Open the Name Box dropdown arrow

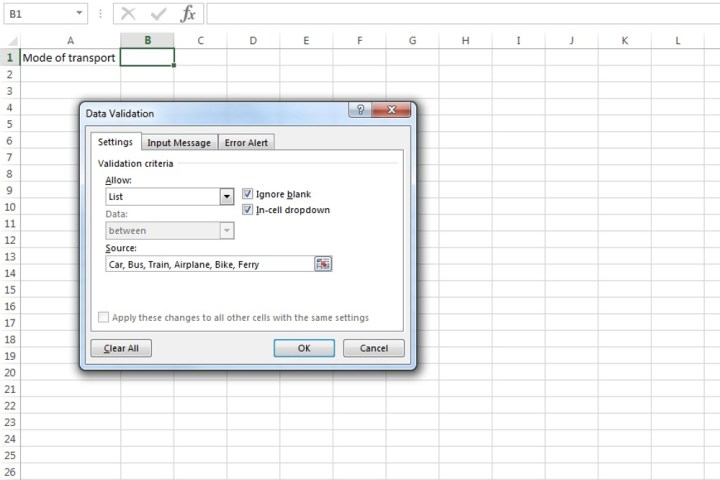coord(80,14)
